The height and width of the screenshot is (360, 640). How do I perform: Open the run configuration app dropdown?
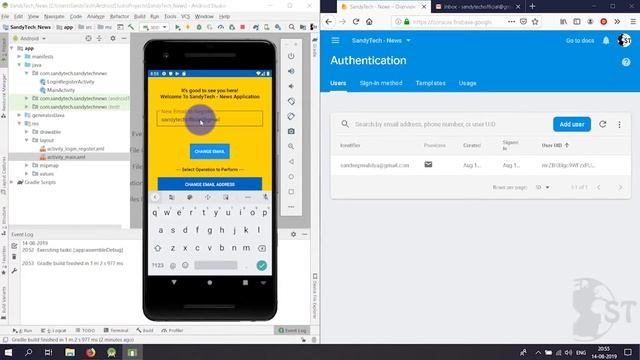pyautogui.click(x=155, y=27)
